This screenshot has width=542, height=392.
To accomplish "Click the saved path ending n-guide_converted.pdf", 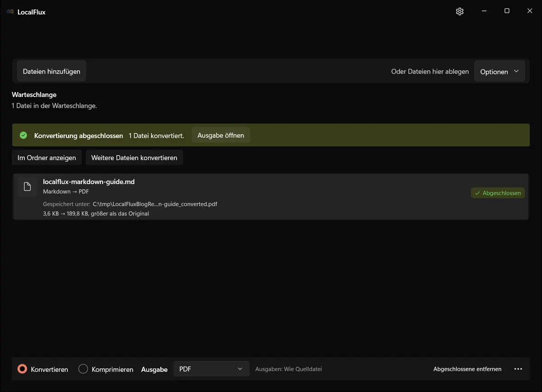I will tap(155, 204).
